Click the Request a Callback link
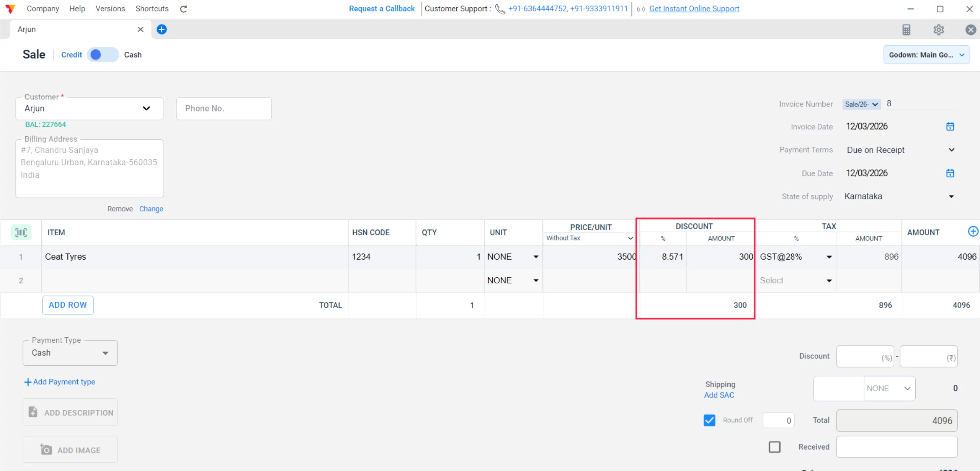 click(x=381, y=8)
